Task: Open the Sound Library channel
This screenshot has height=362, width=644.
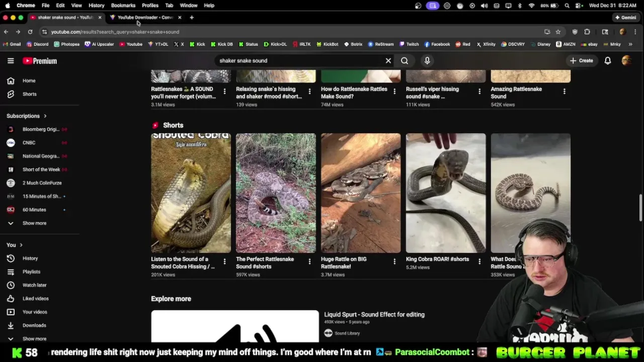Action: [x=347, y=333]
